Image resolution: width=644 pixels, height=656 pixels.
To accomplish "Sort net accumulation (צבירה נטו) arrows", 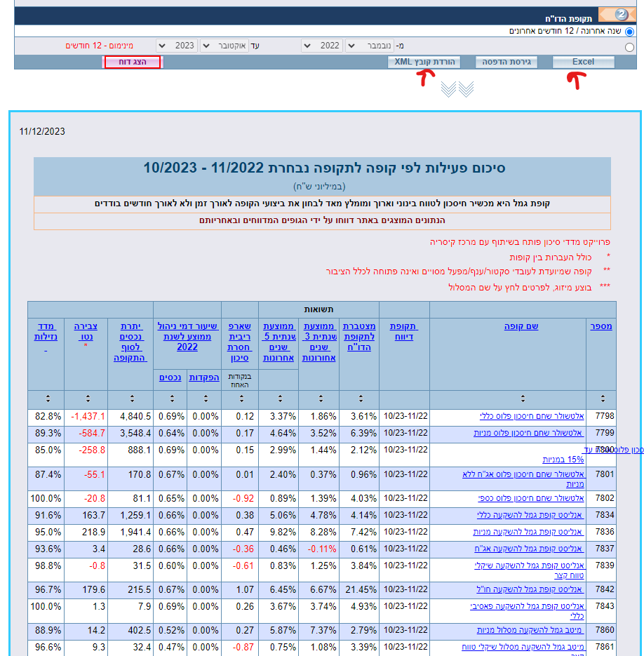I will pyautogui.click(x=88, y=399).
